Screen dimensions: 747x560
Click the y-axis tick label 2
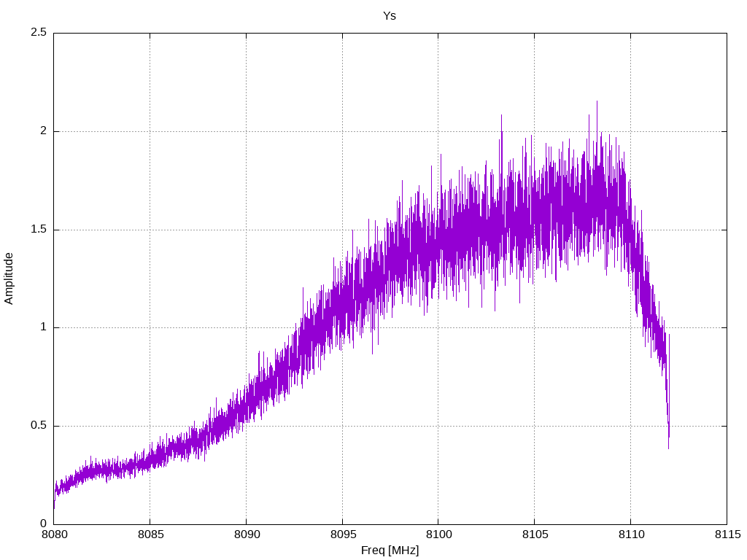(x=43, y=131)
